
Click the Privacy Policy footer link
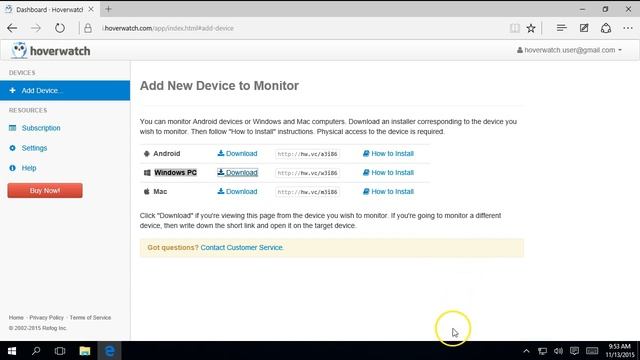tap(47, 318)
